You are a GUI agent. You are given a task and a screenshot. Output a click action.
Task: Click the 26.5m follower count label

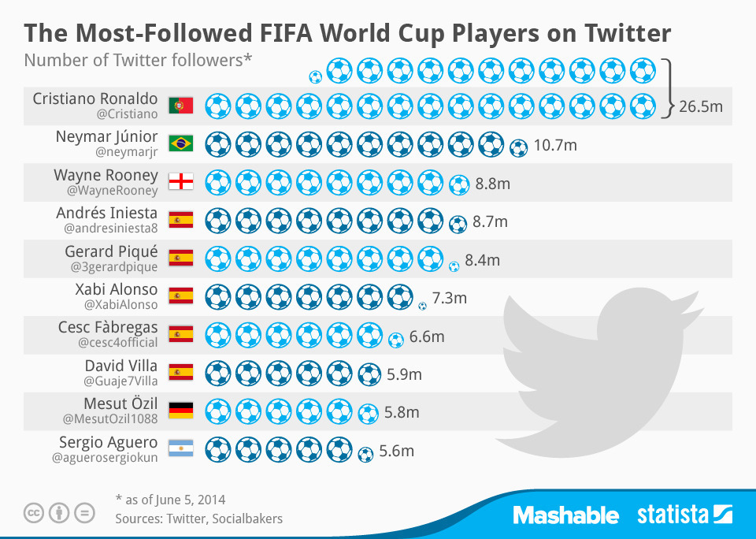(x=701, y=106)
